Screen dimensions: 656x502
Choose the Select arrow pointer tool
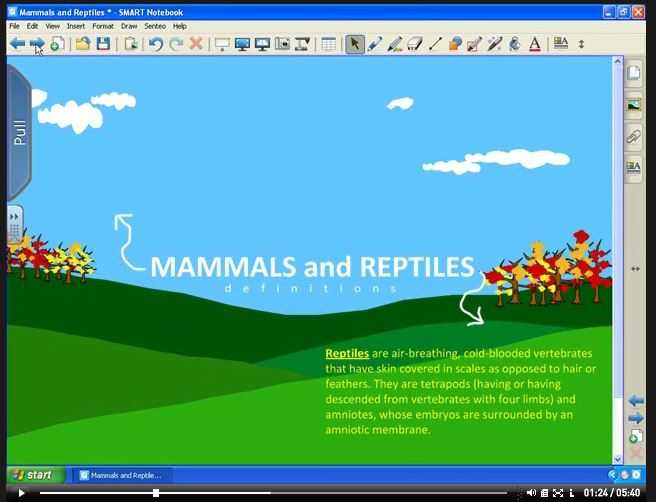[355, 44]
